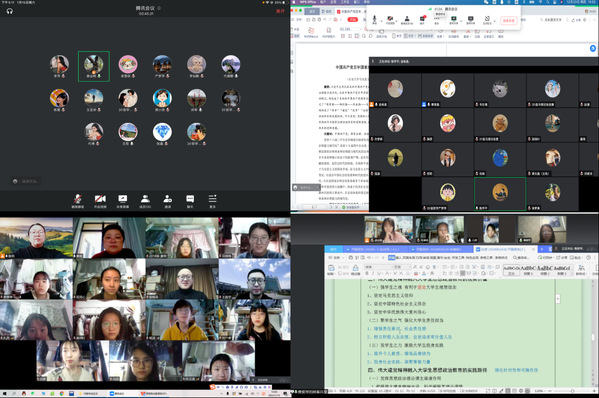This screenshot has height=398, width=599.
Task: Toggle the microphone in the floating white meeting bar
Action: (374, 19)
